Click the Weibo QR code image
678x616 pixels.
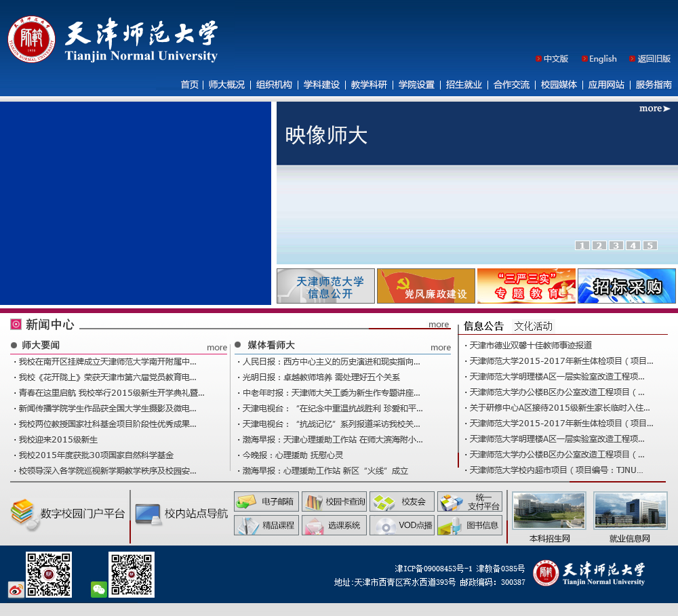pos(49,575)
